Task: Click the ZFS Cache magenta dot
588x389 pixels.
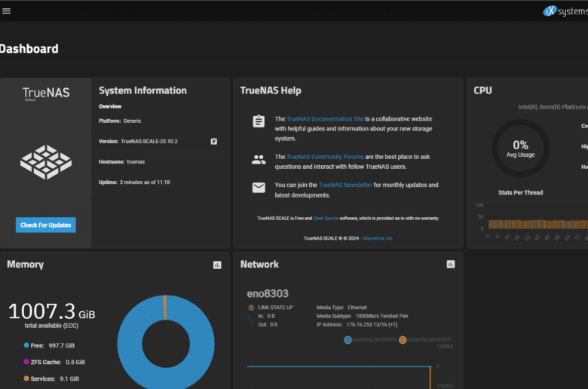Action: 26,362
